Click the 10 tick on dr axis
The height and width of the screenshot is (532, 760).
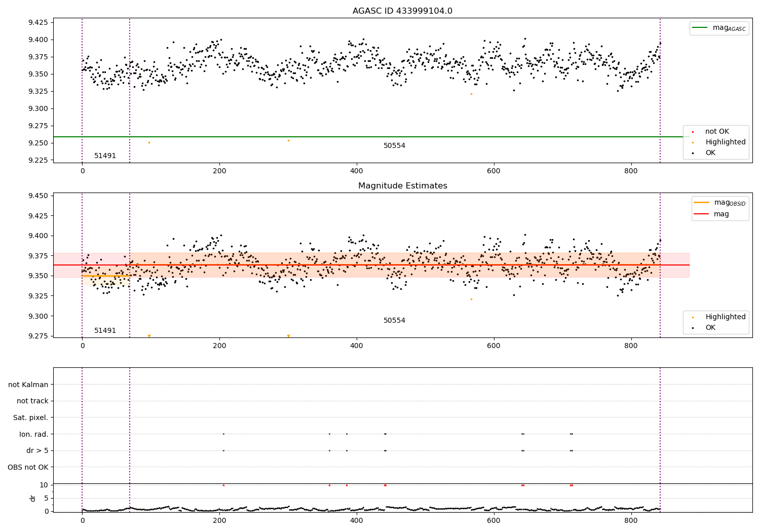tap(44, 485)
